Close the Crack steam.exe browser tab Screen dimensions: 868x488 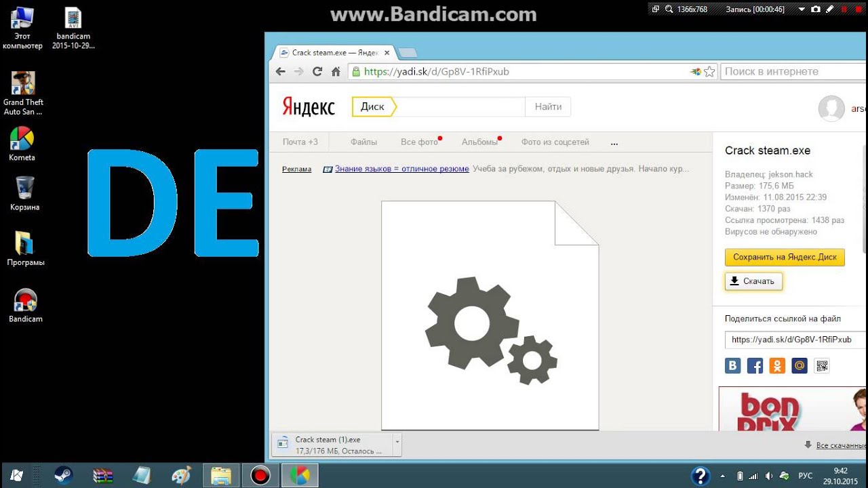[387, 53]
